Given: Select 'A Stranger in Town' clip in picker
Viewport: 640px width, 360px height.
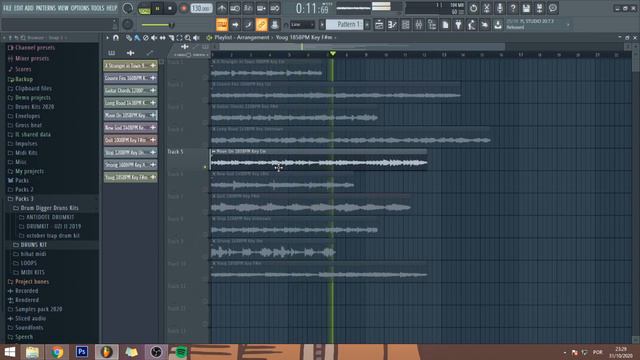Looking at the screenshot, I should 131,65.
